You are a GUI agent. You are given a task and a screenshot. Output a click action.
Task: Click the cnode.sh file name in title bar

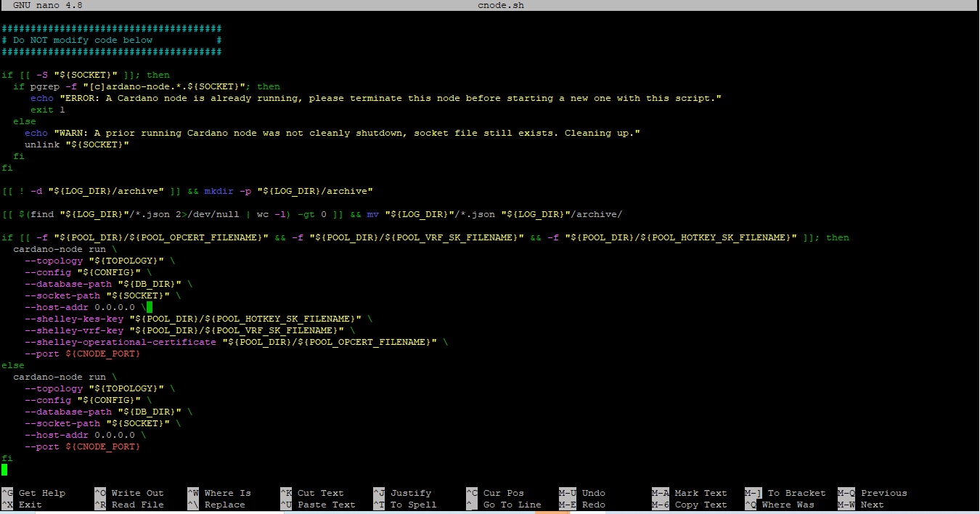501,5
